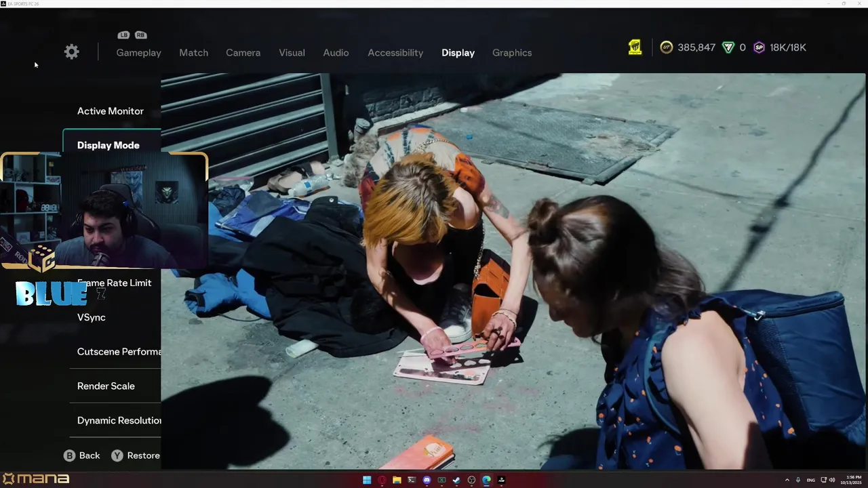The height and width of the screenshot is (488, 868).
Task: Click the microphone tray icon
Action: (x=797, y=480)
